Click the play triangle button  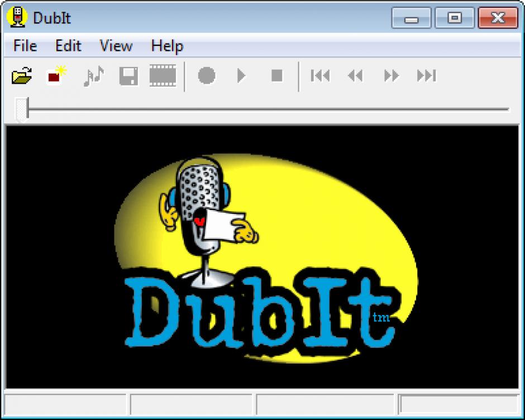pyautogui.click(x=241, y=76)
